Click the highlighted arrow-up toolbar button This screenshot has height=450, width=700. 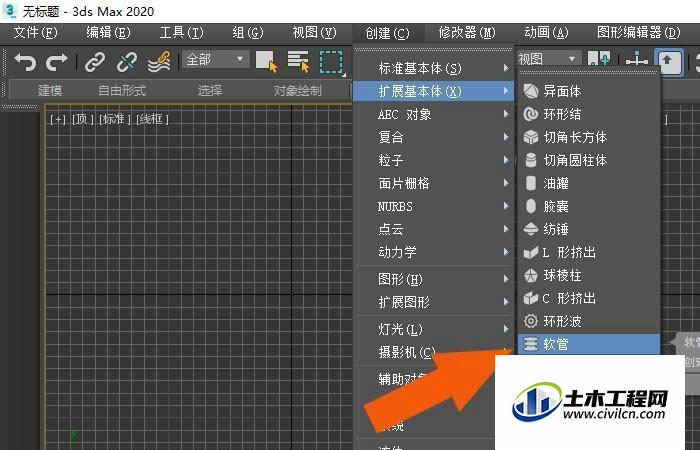[668, 61]
